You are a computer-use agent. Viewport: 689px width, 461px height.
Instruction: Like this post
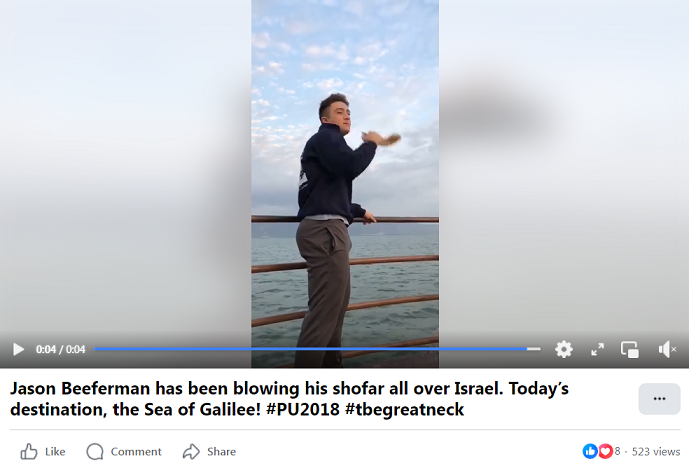(x=43, y=451)
